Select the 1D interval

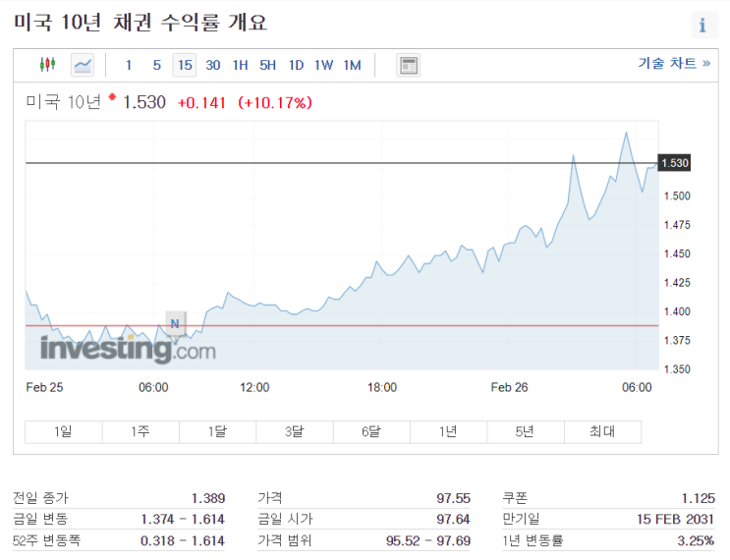(296, 65)
